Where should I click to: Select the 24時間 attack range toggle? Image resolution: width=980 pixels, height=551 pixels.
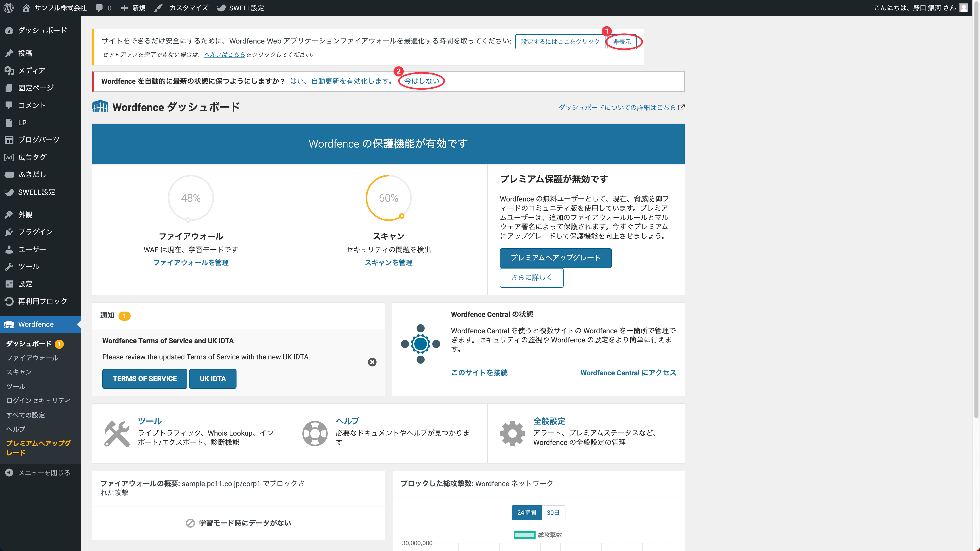pyautogui.click(x=526, y=513)
